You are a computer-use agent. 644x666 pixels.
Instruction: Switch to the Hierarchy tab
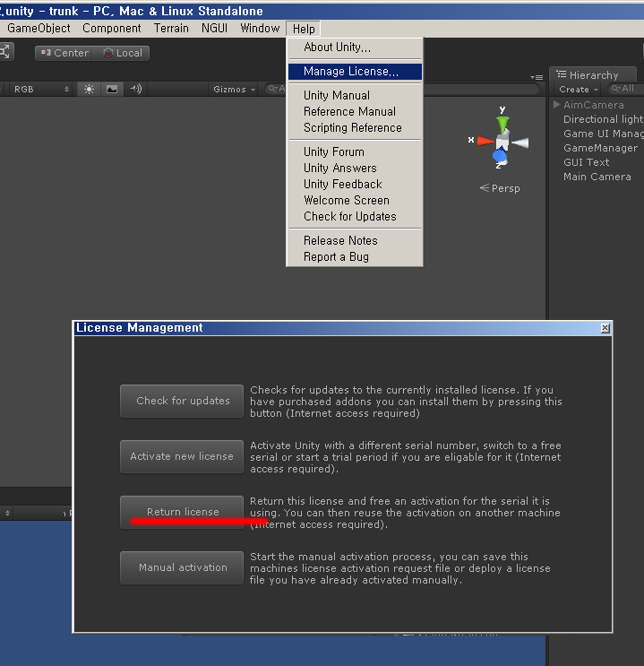[x=593, y=74]
